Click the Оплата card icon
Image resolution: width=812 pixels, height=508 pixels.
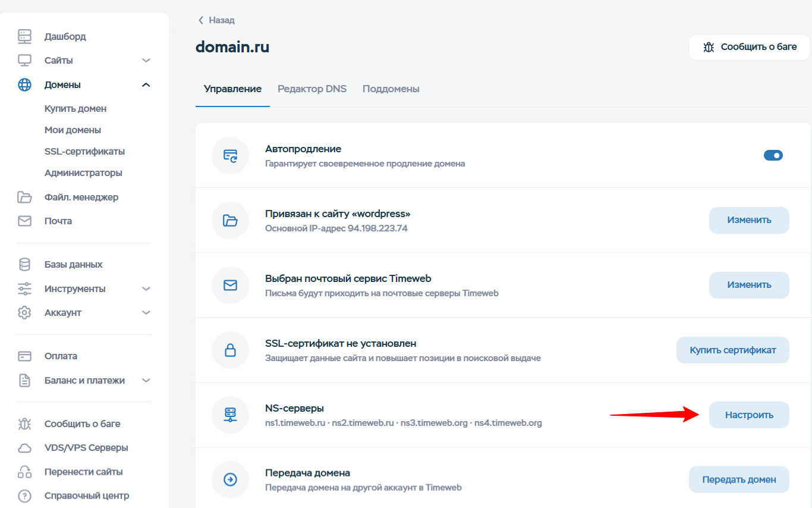[24, 356]
